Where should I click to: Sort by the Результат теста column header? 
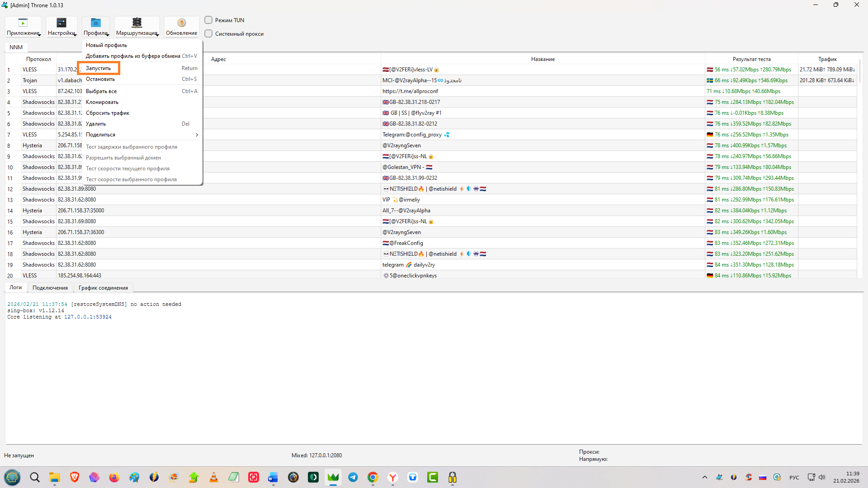pos(751,59)
